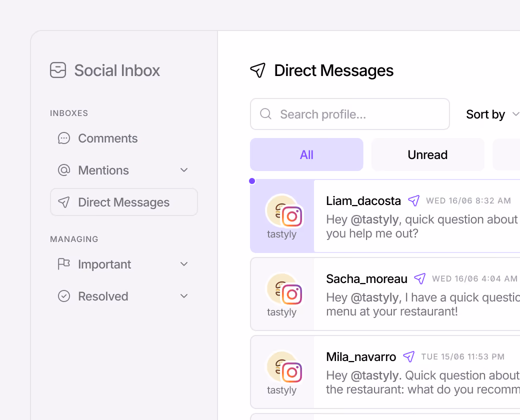Click the Social Inbox title
Screen dimensions: 520x420
coord(117,70)
